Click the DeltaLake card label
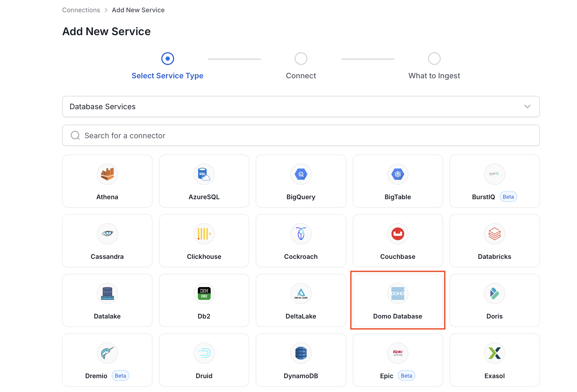The height and width of the screenshot is (392, 577). coord(301,316)
